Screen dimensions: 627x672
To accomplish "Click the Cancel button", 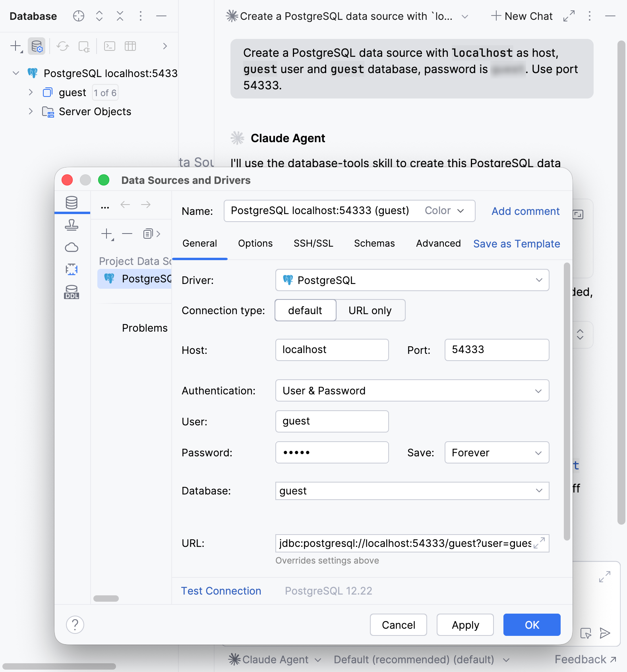I will coord(398,625).
